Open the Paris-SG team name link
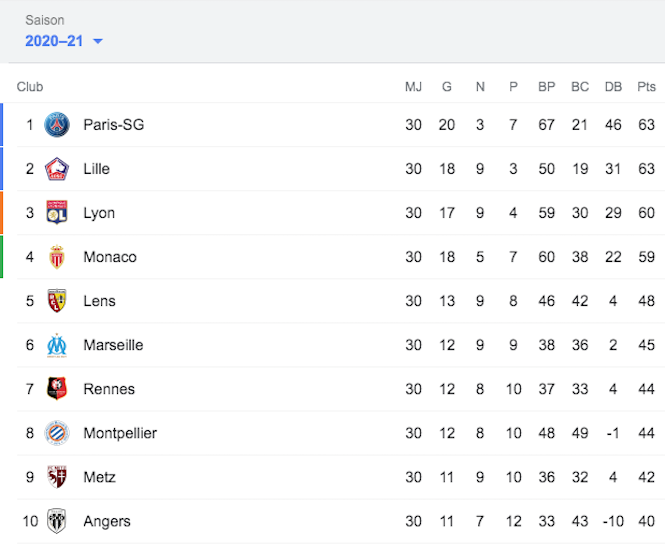Image resolution: width=665 pixels, height=548 pixels. (114, 125)
